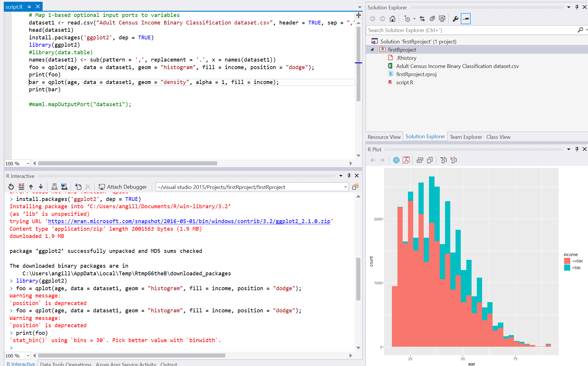Click the Attach Debugger button

[x=123, y=187]
